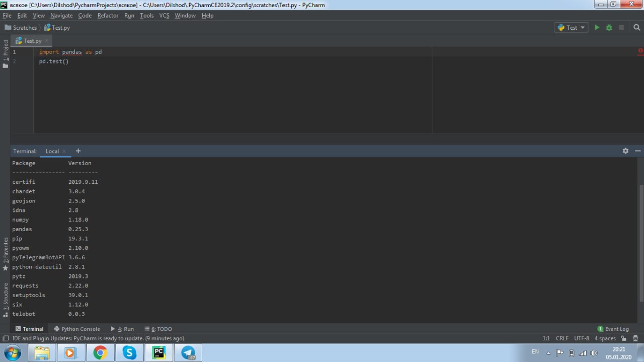Open the 7: Structure tool window
This screenshot has width=644, height=362.
click(6, 300)
